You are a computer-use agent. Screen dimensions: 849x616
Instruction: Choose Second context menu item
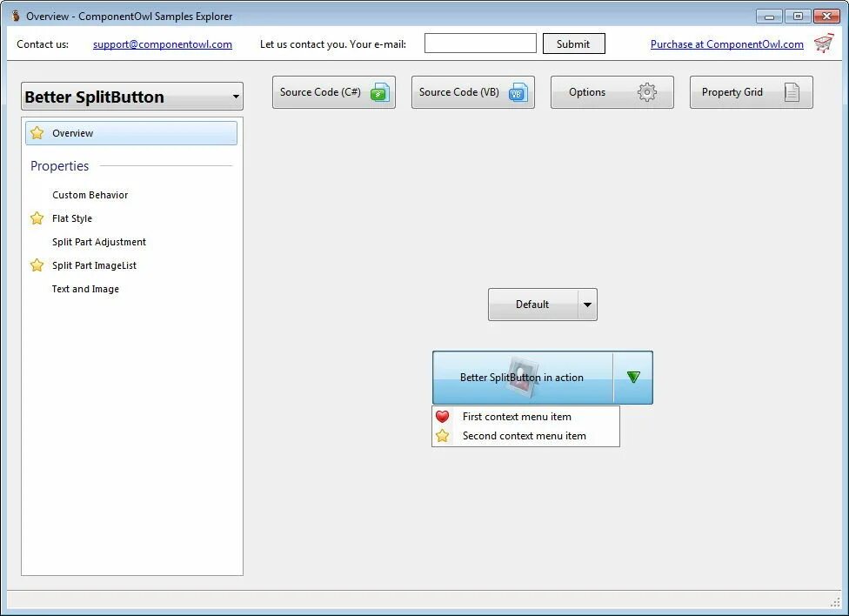tap(525, 436)
